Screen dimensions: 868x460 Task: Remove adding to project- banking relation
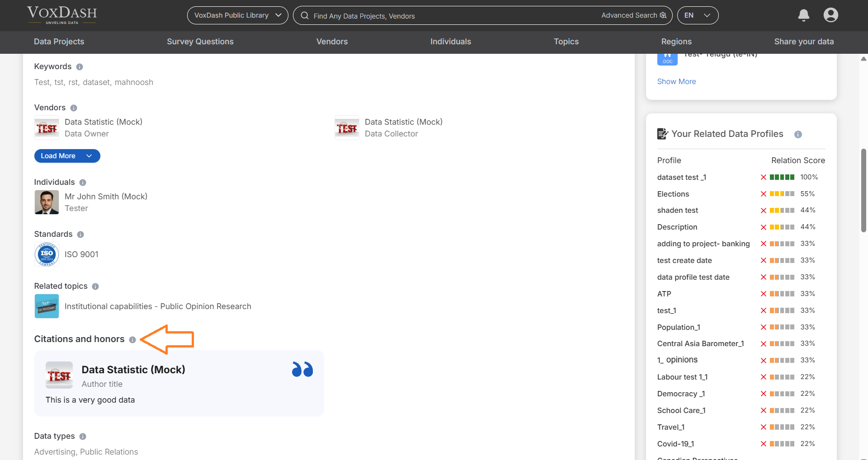point(764,244)
